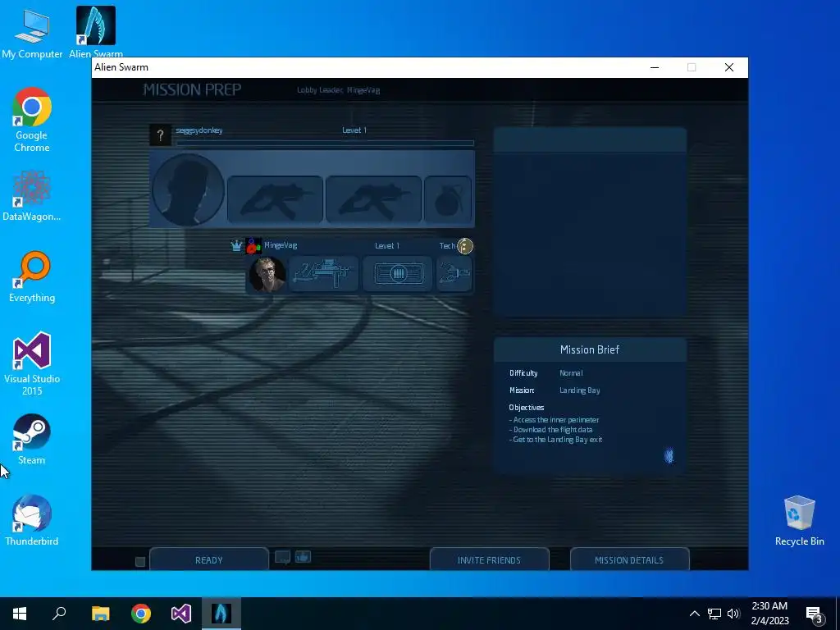Viewport: 840px width, 630px height.
Task: Click the MISSION PREP heading
Action: click(192, 89)
